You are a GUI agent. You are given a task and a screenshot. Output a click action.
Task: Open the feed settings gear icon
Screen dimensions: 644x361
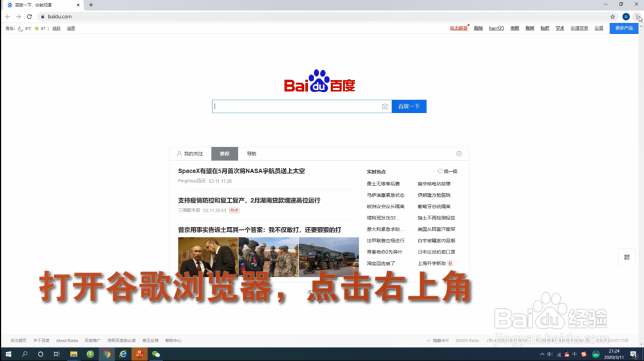[459, 154]
